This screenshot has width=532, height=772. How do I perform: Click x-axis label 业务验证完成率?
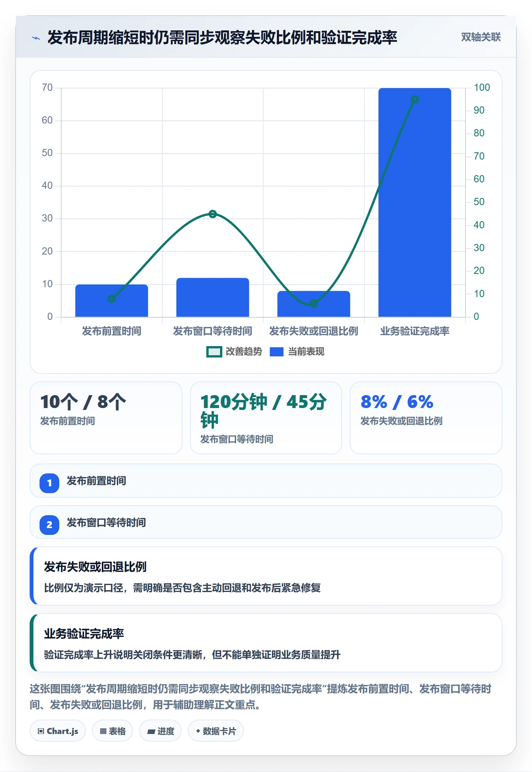tap(415, 331)
